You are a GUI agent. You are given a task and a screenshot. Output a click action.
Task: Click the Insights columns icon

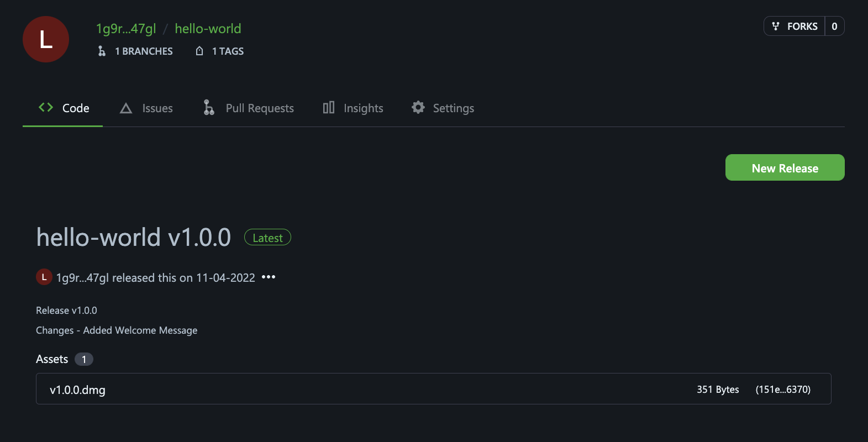pos(329,107)
